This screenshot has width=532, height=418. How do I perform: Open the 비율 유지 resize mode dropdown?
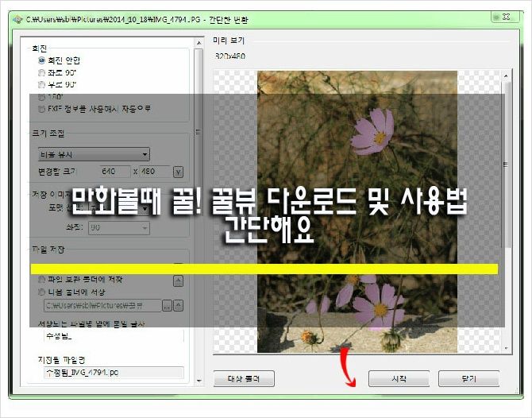[x=94, y=154]
